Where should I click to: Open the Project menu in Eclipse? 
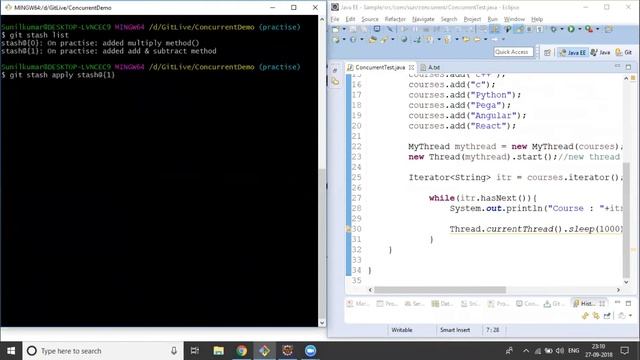click(x=472, y=19)
